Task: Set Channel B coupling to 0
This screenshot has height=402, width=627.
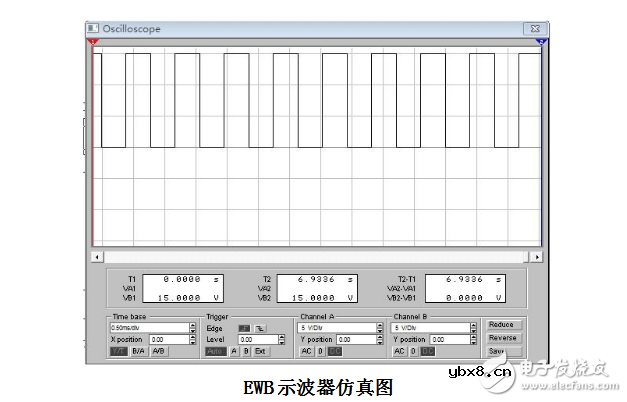Action: click(413, 351)
